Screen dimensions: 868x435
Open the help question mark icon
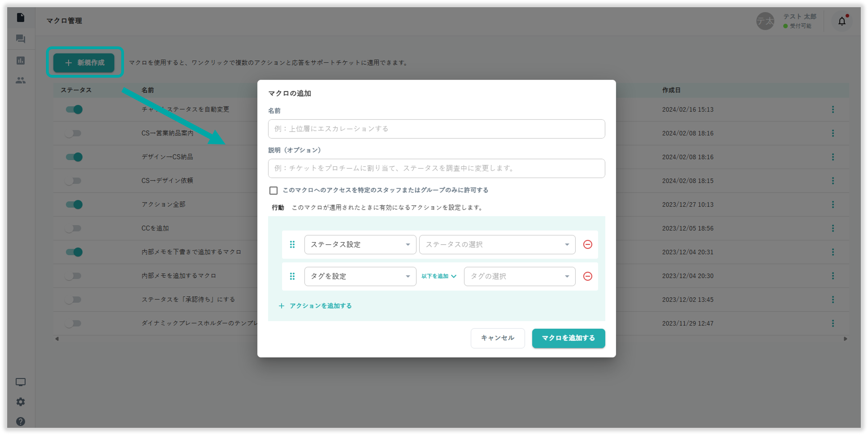21,421
